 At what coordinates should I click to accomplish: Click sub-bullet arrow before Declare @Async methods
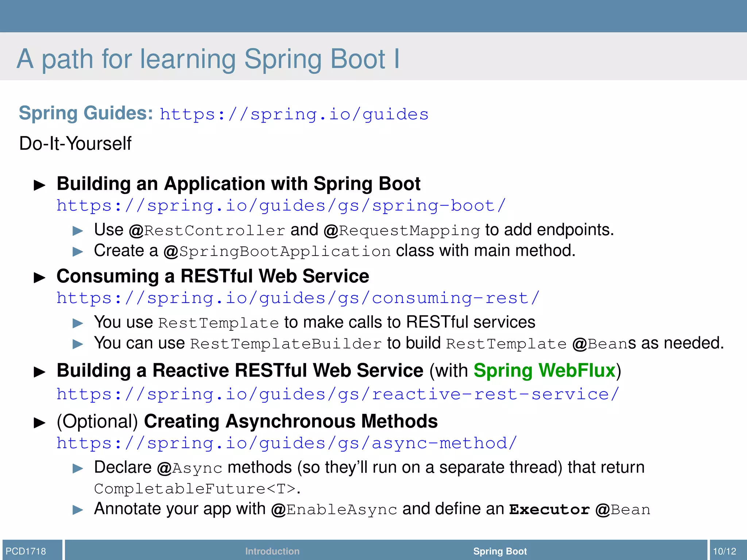(78, 468)
